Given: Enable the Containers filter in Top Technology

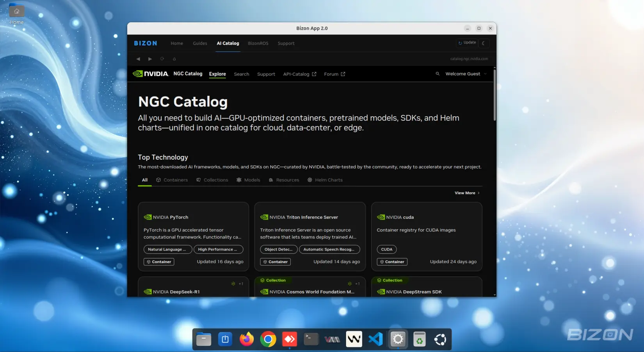Looking at the screenshot, I should [x=172, y=180].
